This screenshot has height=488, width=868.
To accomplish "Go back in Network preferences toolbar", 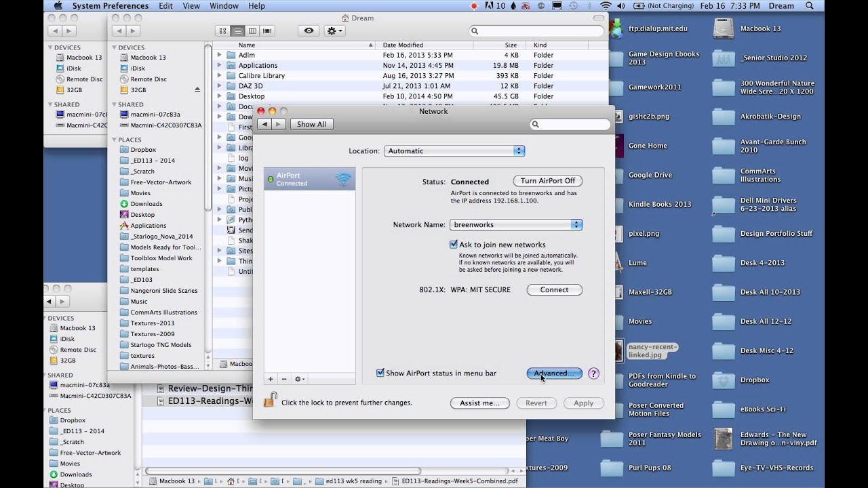I will [264, 124].
